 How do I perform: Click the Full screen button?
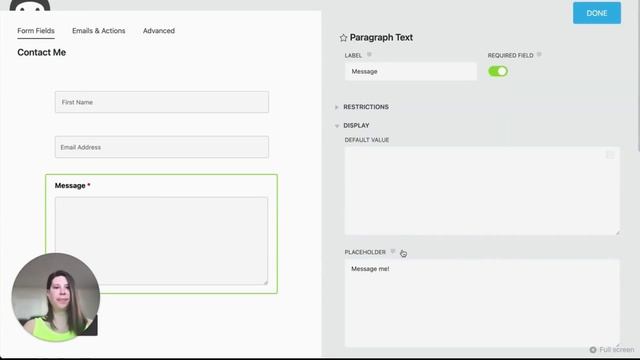612,350
